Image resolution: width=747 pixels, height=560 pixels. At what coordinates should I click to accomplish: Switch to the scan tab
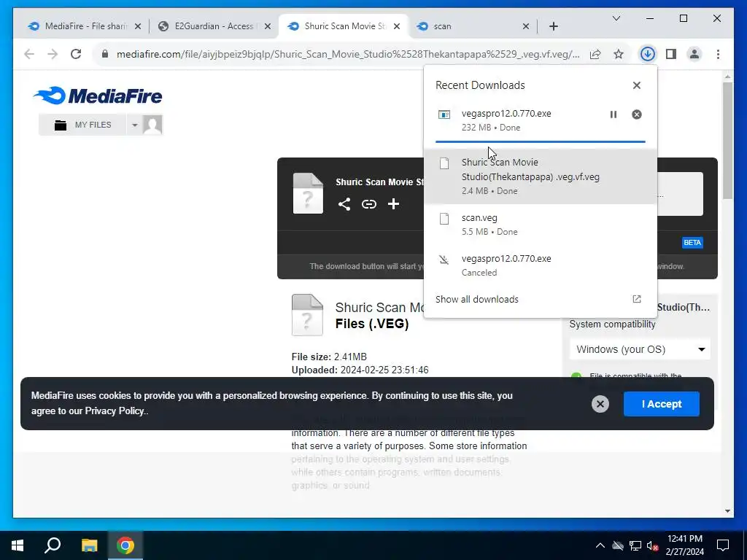tap(472, 26)
